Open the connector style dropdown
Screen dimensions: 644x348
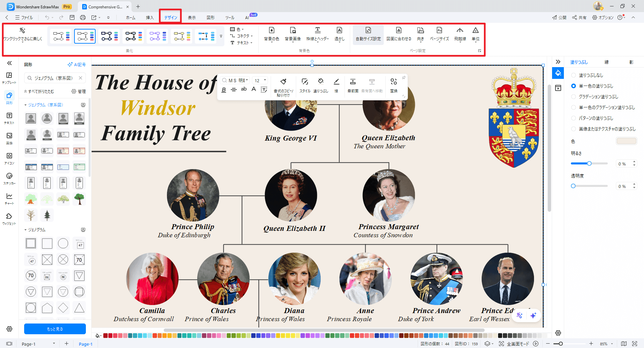(241, 36)
